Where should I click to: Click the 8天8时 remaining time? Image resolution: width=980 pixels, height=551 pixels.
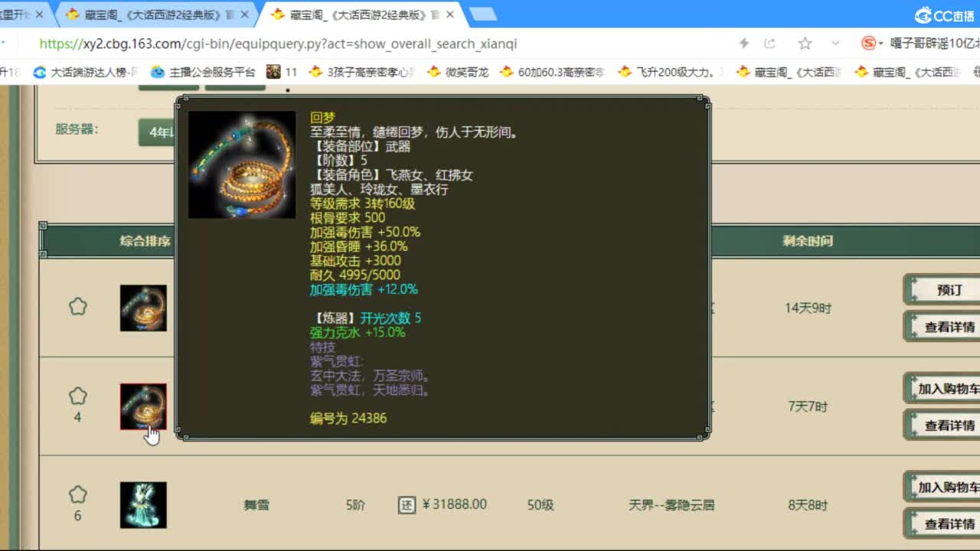click(x=808, y=505)
